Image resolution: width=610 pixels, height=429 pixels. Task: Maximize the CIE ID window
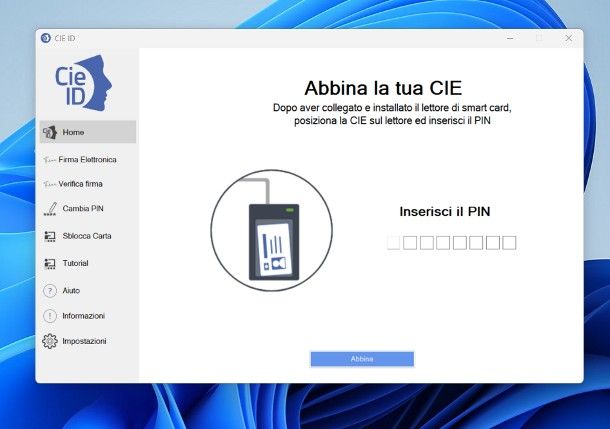[539, 38]
